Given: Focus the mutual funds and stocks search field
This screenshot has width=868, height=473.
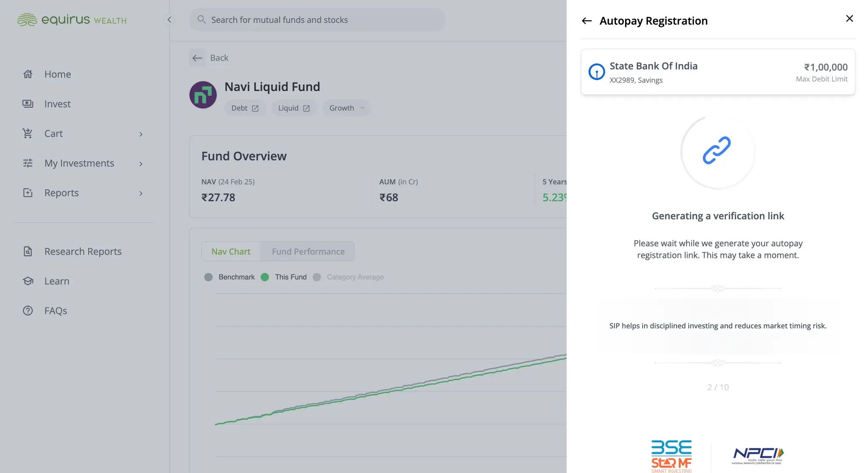Looking at the screenshot, I should pos(317,20).
